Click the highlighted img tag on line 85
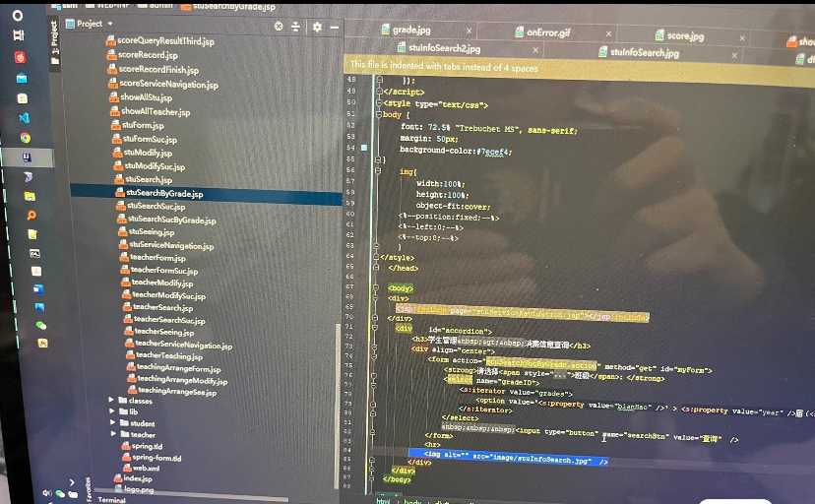 pos(508,457)
